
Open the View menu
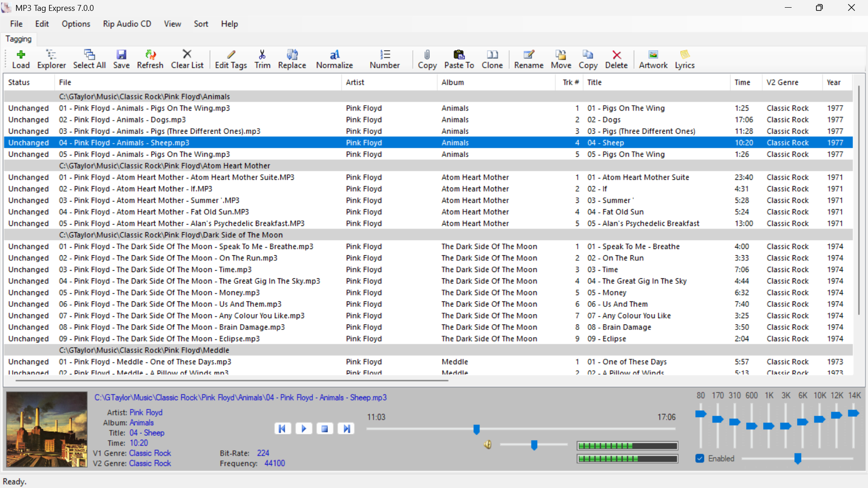pos(172,24)
